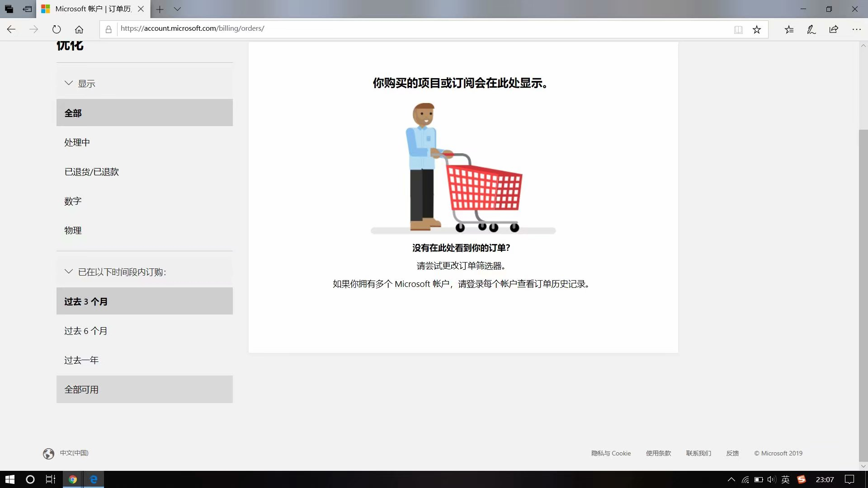This screenshot has height=488, width=868.
Task: Select the 已退货/已退款 filter option
Action: (91, 172)
